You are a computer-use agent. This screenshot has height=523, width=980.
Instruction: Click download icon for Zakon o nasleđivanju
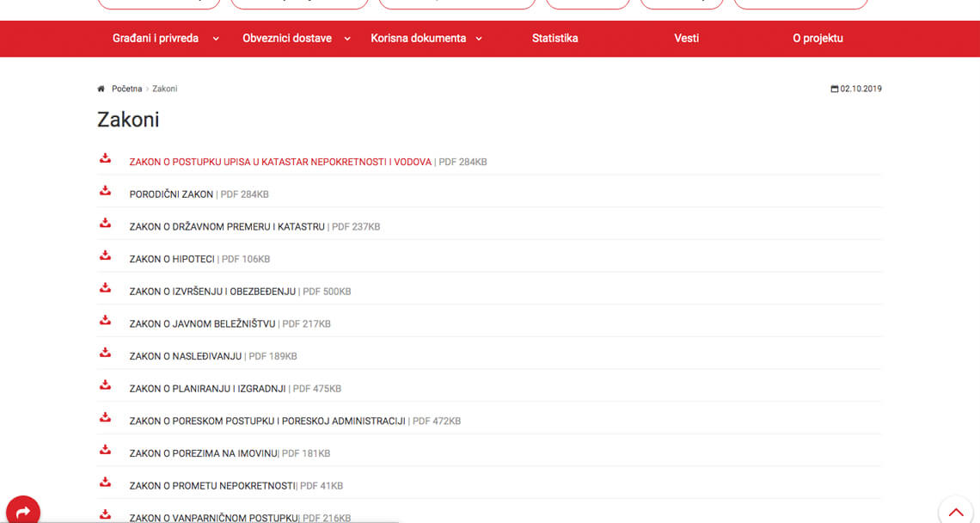[x=105, y=352]
